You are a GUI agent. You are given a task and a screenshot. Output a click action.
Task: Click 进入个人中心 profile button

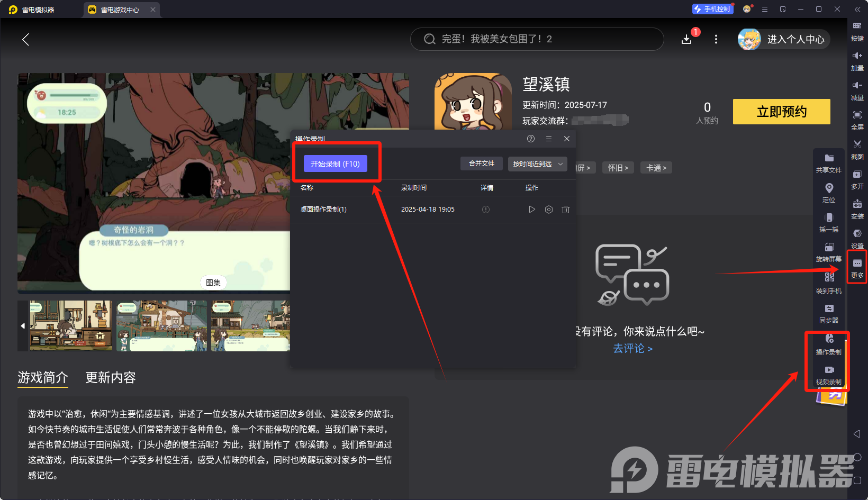click(x=784, y=39)
